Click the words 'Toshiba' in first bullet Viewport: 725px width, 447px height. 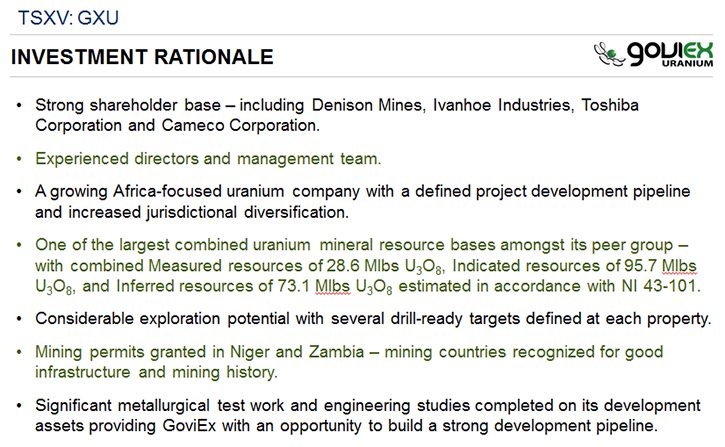610,105
